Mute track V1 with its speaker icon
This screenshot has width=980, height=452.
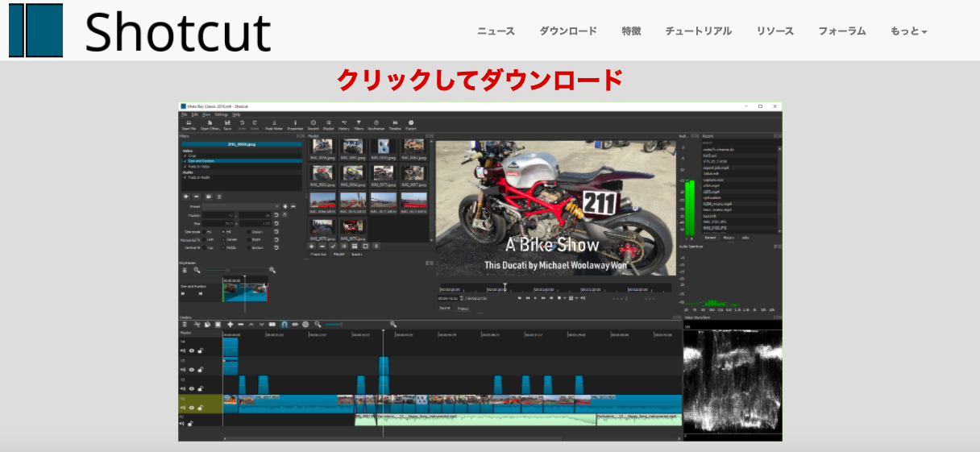click(182, 408)
